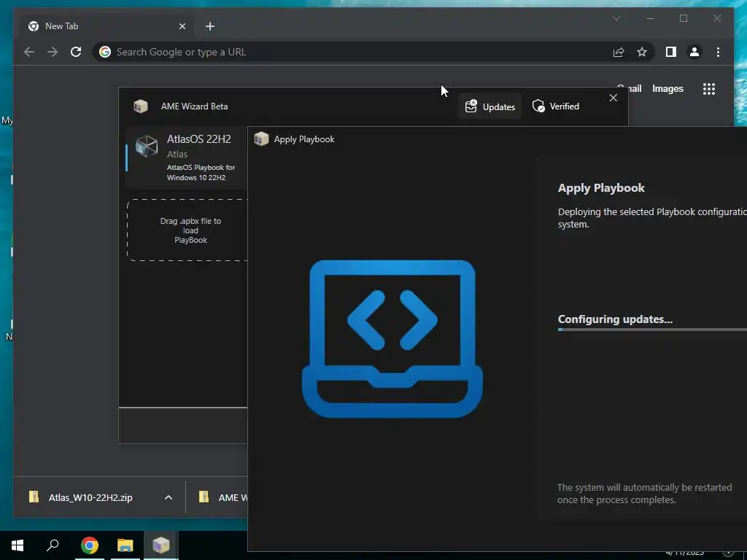This screenshot has width=747, height=560.
Task: Switch to AME Wizard taskbar icon
Action: point(161,545)
